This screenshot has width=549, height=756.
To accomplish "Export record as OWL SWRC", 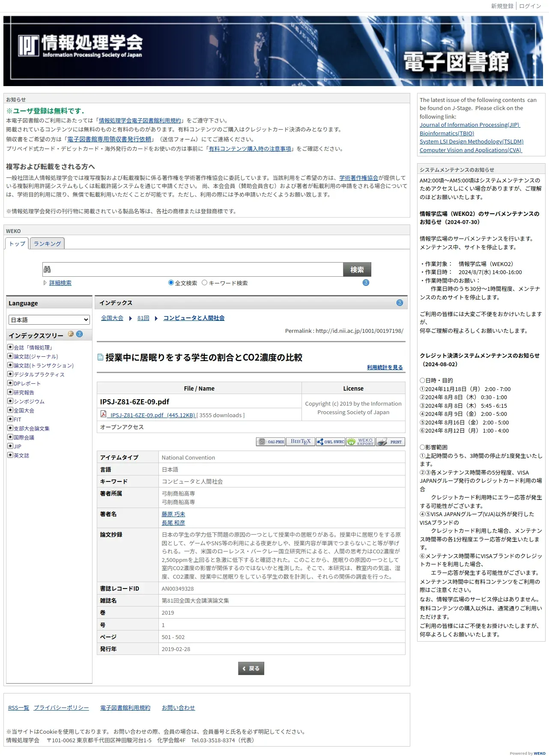I will pos(331,442).
